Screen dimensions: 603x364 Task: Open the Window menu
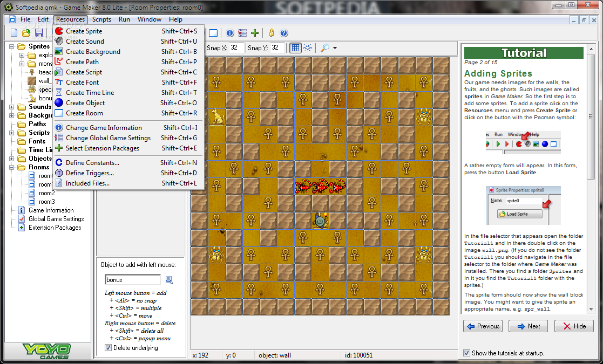point(149,19)
